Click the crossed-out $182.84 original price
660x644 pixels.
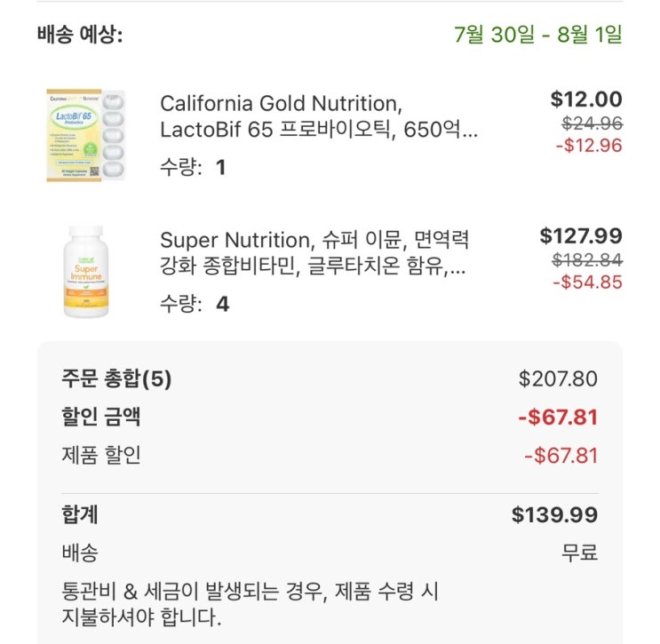[587, 259]
